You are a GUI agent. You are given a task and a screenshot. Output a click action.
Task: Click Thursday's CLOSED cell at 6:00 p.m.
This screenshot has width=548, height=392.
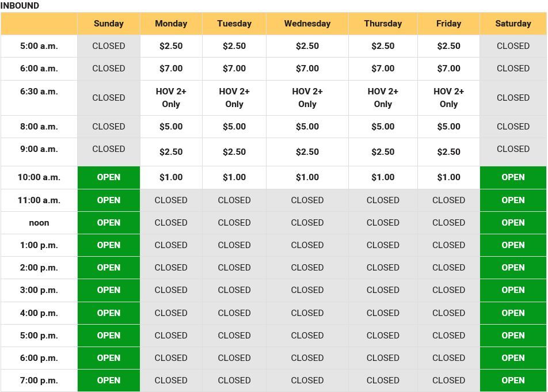383,358
